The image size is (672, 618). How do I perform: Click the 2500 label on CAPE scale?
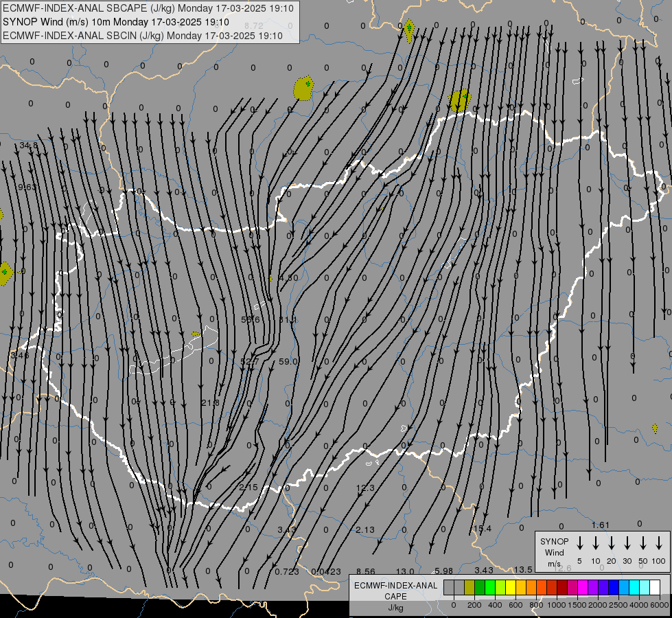coord(618,605)
